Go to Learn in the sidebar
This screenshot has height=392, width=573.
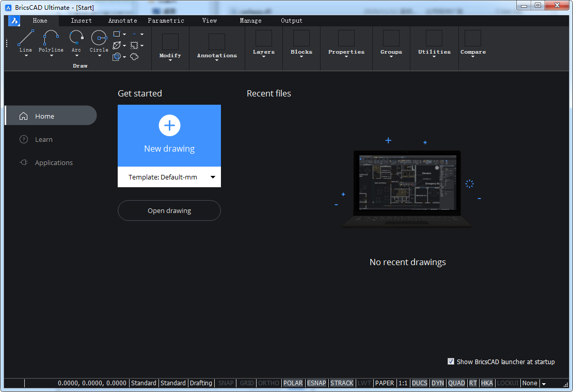[43, 139]
